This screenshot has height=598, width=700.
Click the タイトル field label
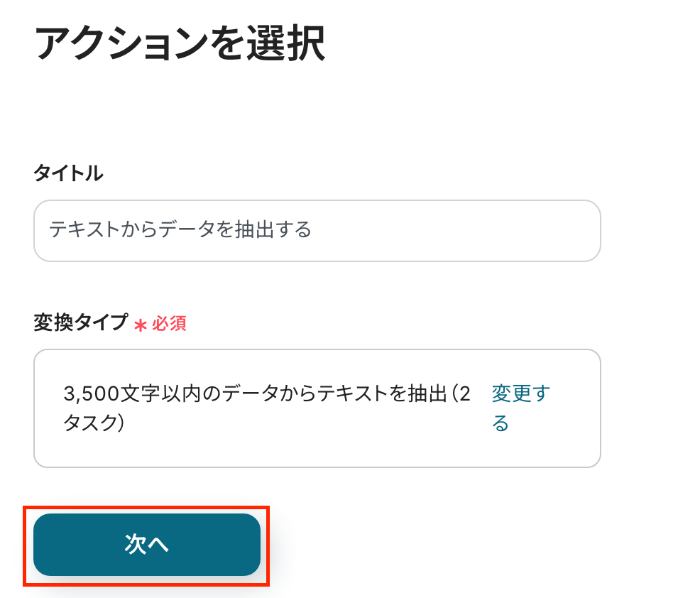[68, 173]
